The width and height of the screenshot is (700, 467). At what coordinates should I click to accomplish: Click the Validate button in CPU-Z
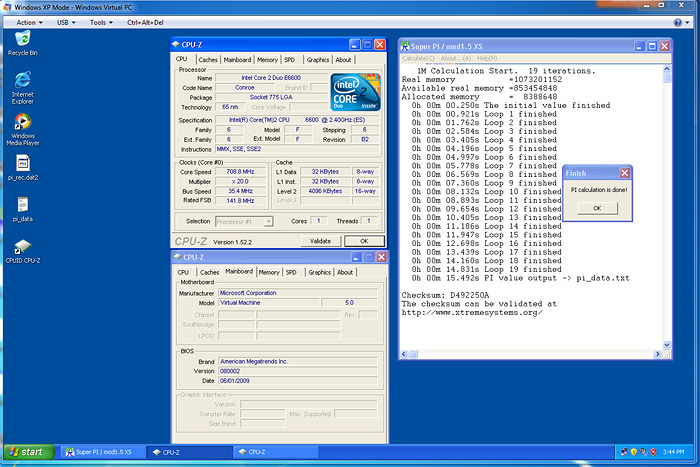320,241
